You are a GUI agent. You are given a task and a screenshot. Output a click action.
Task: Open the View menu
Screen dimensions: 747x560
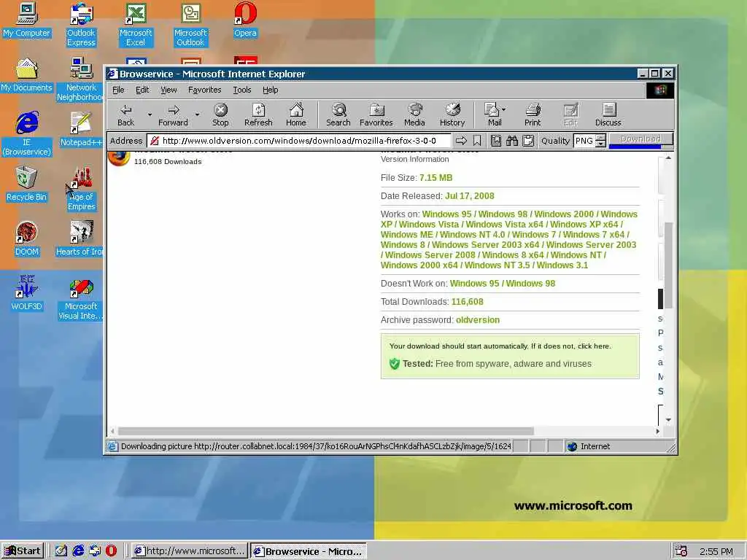coord(169,90)
